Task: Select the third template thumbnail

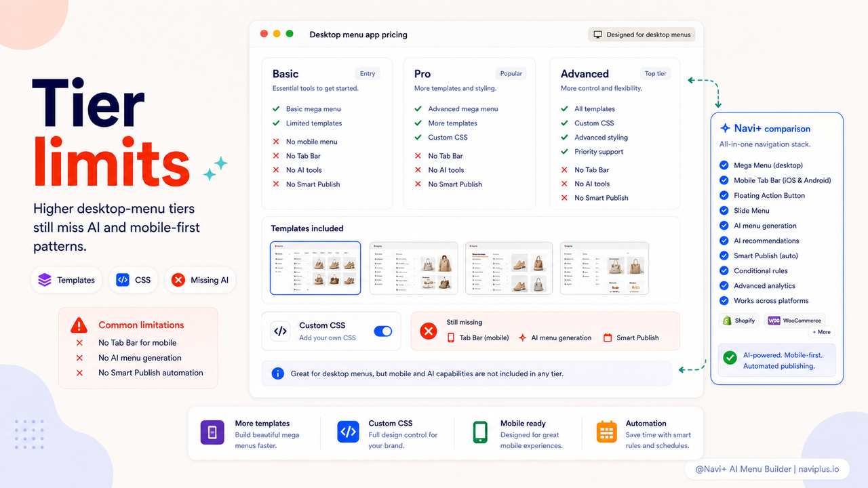Action: click(x=509, y=268)
